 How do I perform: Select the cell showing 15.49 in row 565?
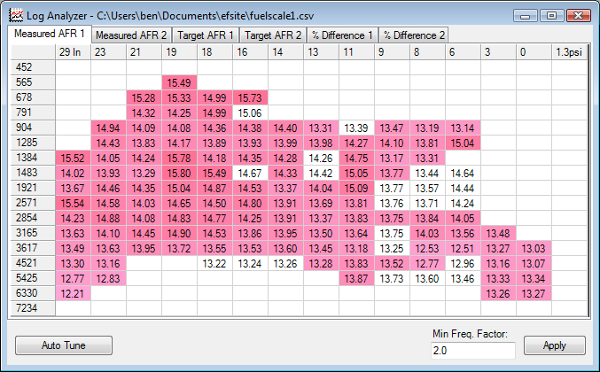179,82
